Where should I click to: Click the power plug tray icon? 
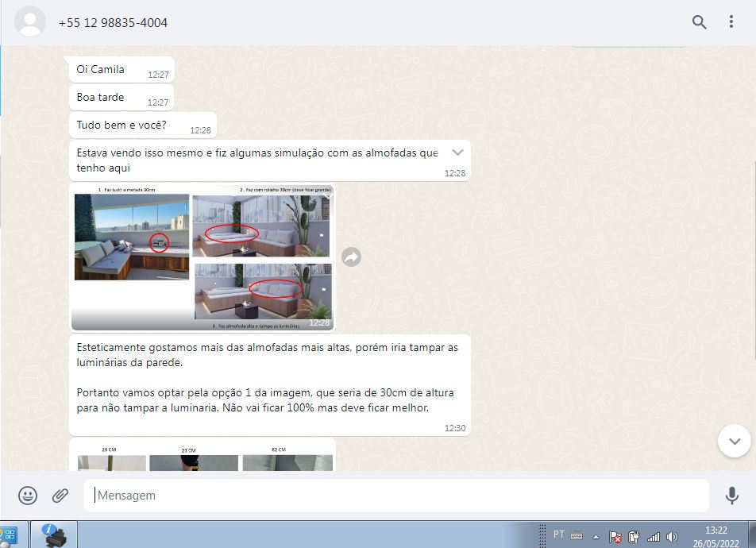(x=634, y=536)
